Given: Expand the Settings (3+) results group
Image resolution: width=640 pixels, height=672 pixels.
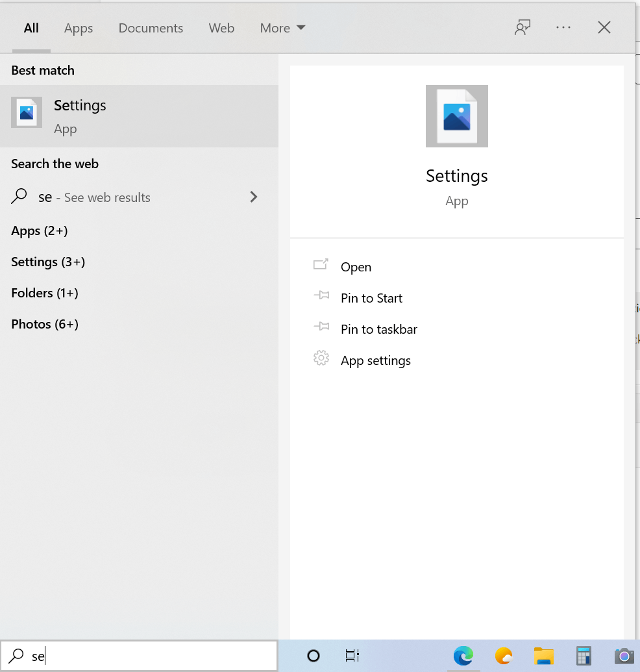Looking at the screenshot, I should (48, 262).
